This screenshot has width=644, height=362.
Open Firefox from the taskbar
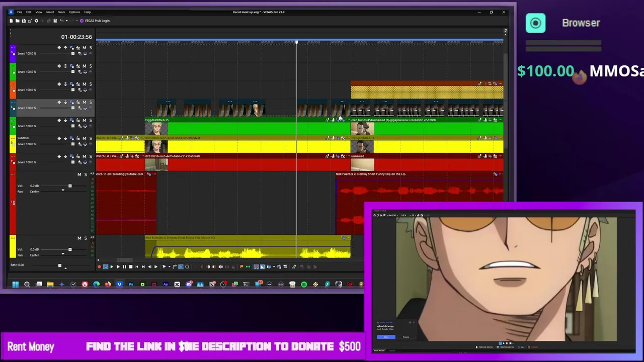click(108, 285)
